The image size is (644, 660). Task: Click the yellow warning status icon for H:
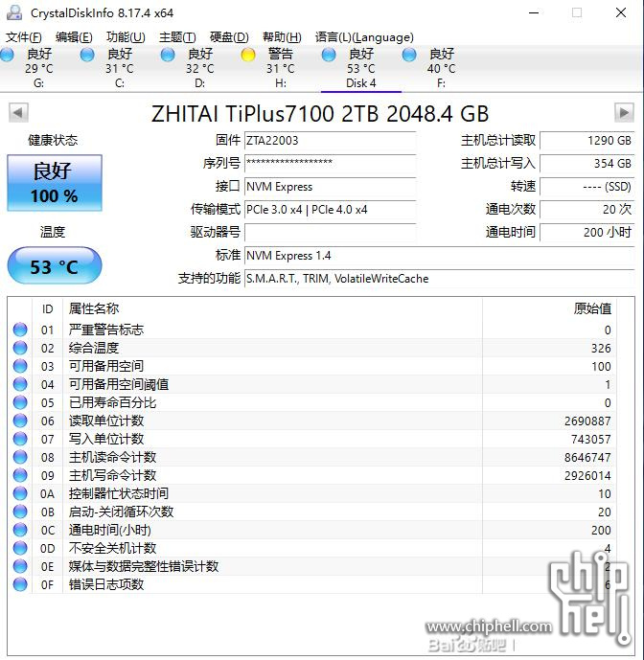click(x=248, y=55)
